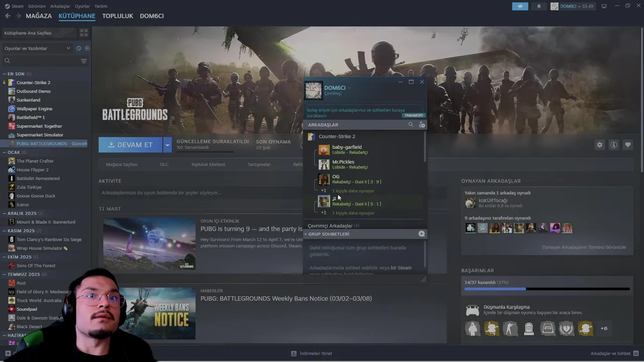Click İndirmeleri Yönet link
Image resolution: width=644 pixels, height=362 pixels.
315,353
